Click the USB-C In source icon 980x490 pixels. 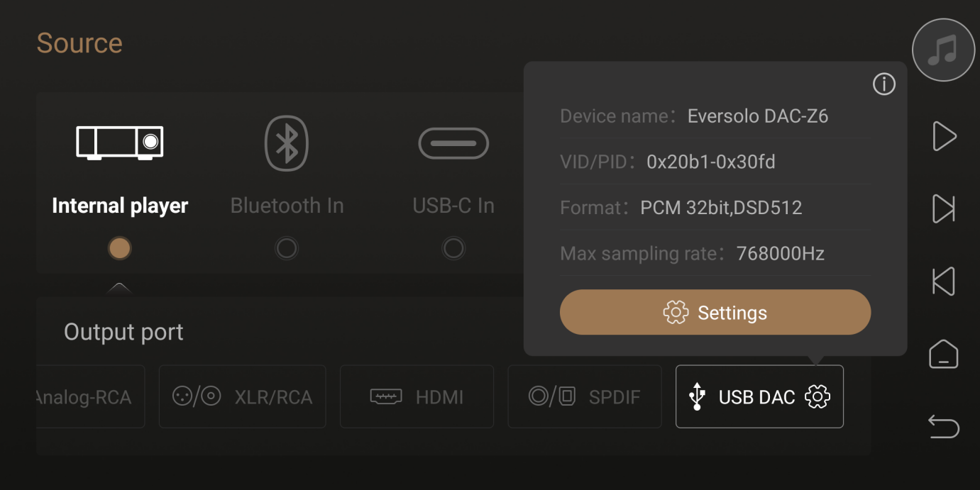point(453,143)
